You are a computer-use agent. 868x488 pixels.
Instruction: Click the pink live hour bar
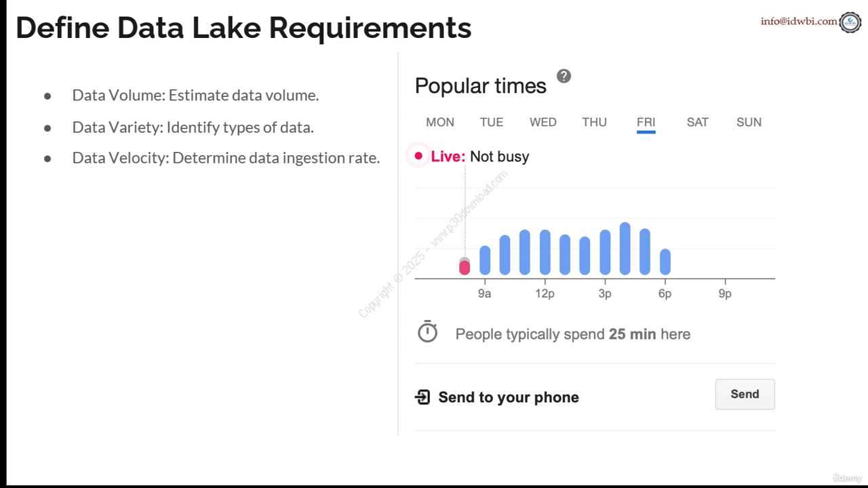click(x=465, y=268)
